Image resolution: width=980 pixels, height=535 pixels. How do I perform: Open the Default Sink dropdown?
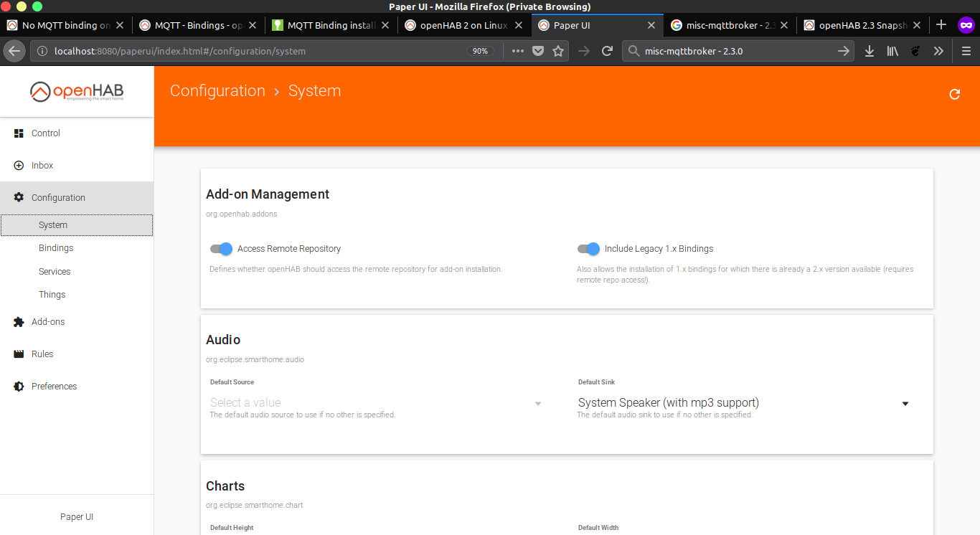point(743,403)
